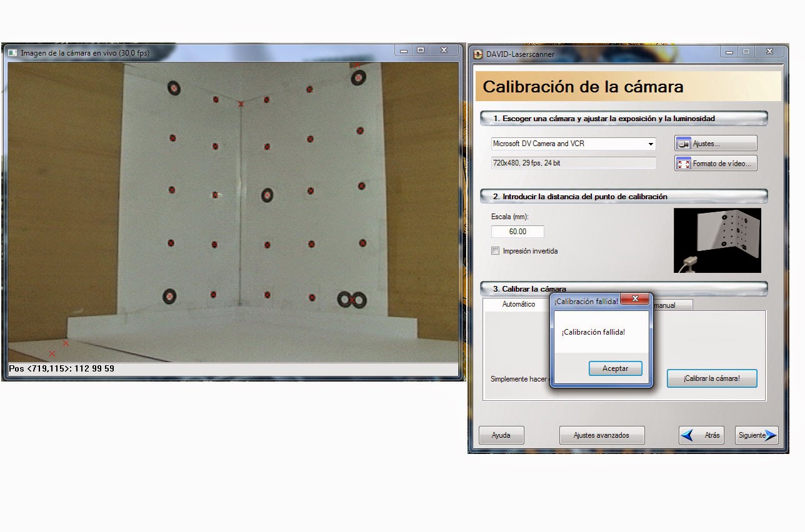Go back with the Atrás arrow button
Screen dimensions: 805x532
(x=701, y=435)
